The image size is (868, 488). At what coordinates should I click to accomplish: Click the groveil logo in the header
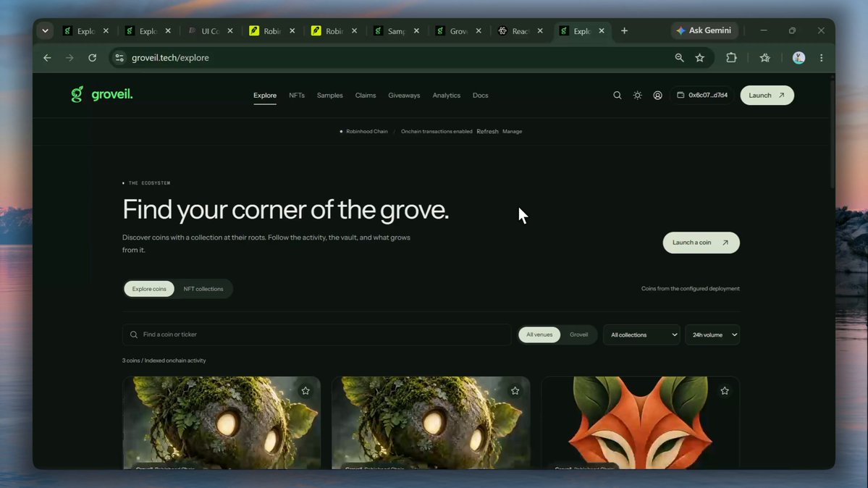pos(102,95)
